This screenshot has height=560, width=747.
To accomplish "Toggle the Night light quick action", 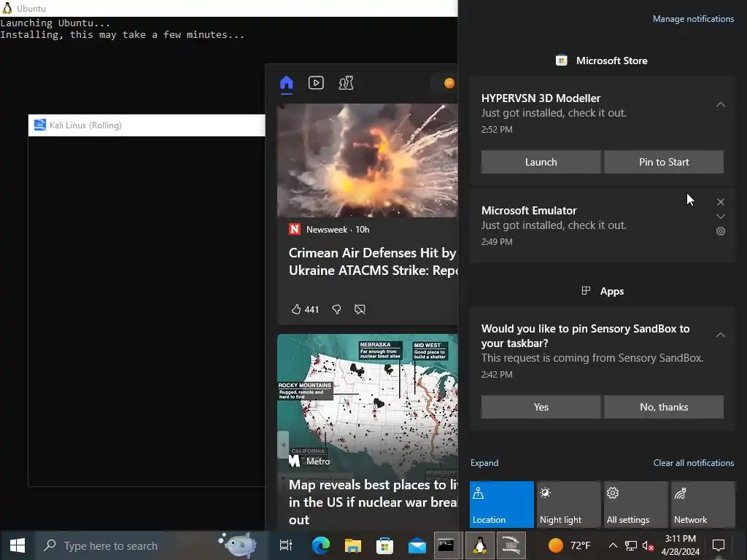I will [568, 505].
